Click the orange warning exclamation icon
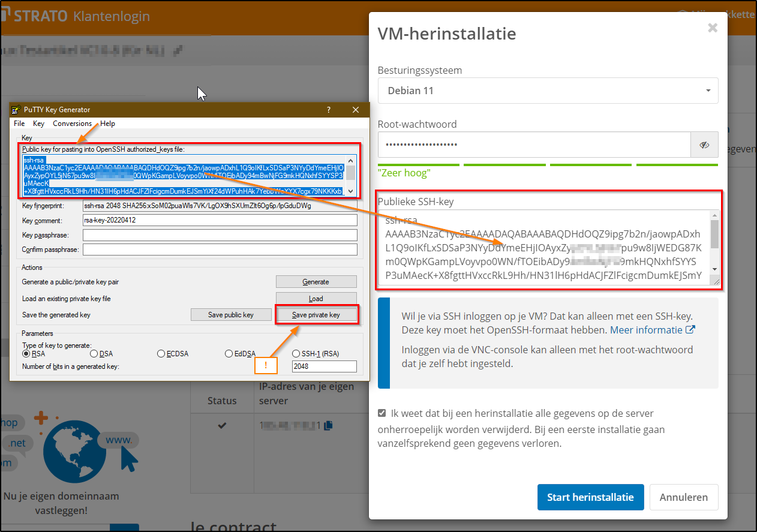Screen dimensions: 757x532 click(266, 365)
